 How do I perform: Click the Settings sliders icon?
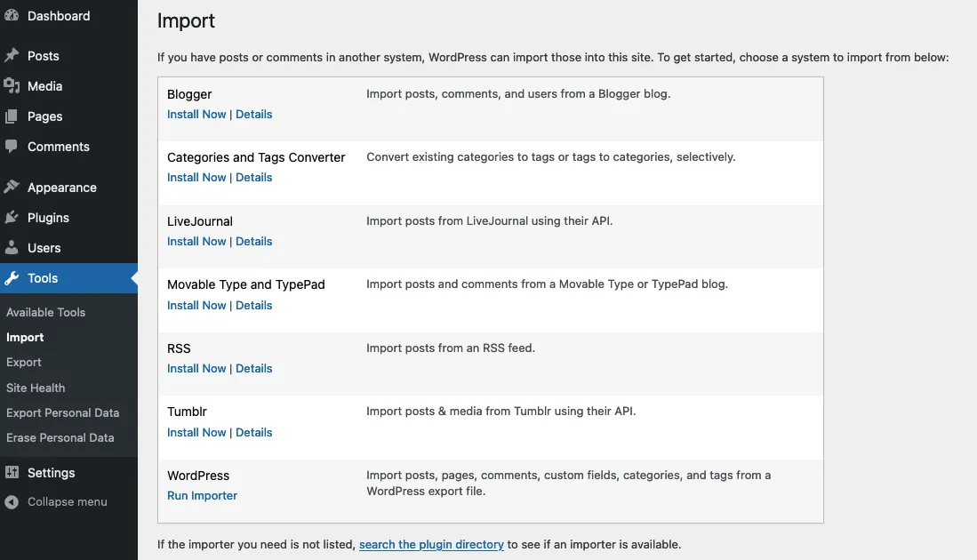click(12, 472)
